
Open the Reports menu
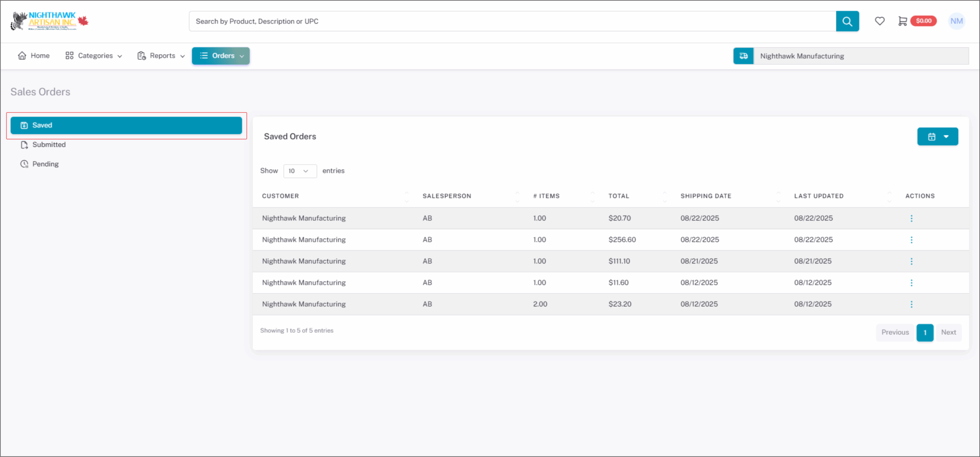coord(161,56)
